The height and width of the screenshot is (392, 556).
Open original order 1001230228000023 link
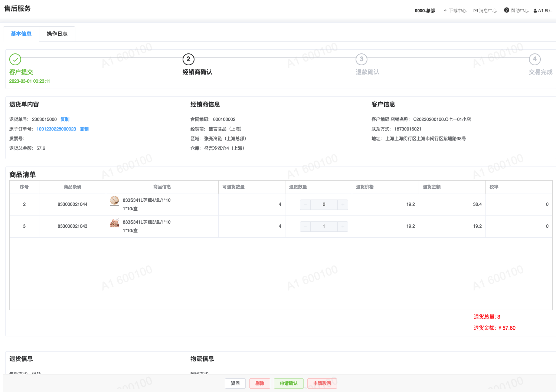[x=56, y=129]
